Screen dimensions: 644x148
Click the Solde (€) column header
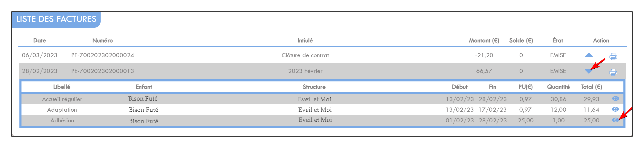[521, 40]
